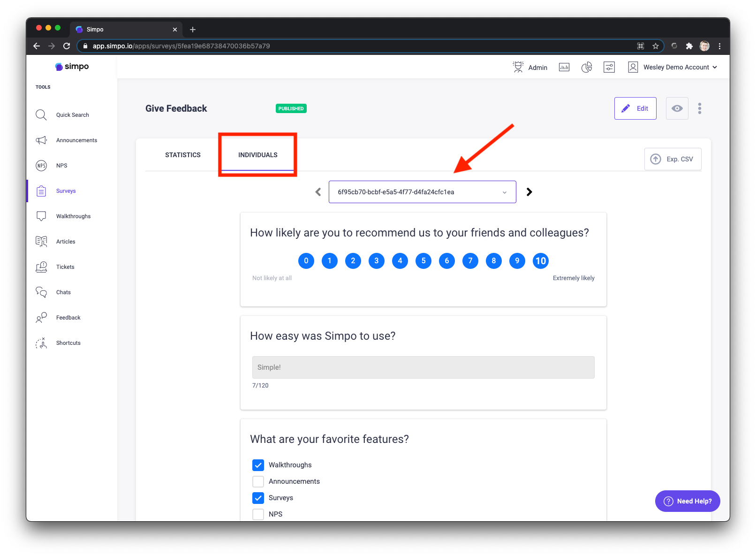Open the three-dot more options menu
Viewport: 756px width, 556px height.
pyautogui.click(x=700, y=108)
